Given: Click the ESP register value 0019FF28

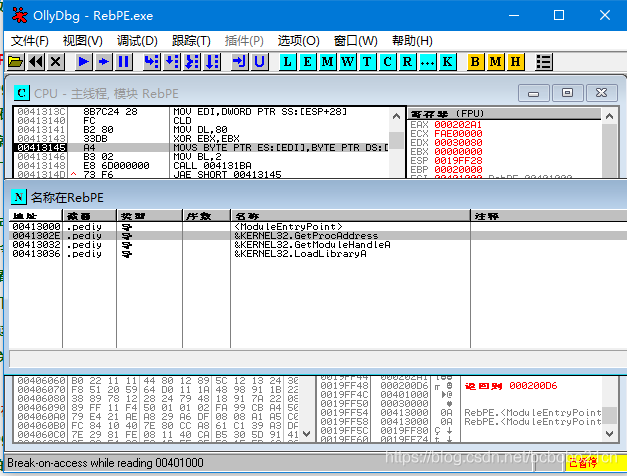Looking at the screenshot, I should click(458, 161).
